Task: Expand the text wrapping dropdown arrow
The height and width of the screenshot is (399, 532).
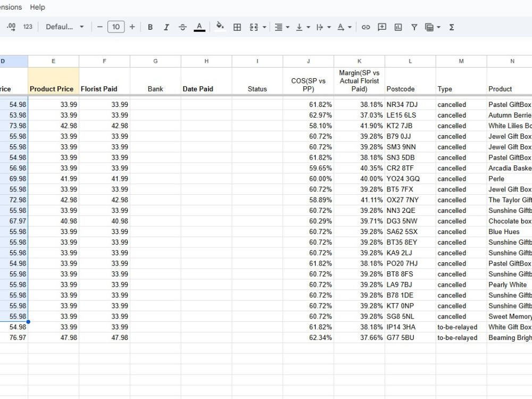Action: point(329,27)
